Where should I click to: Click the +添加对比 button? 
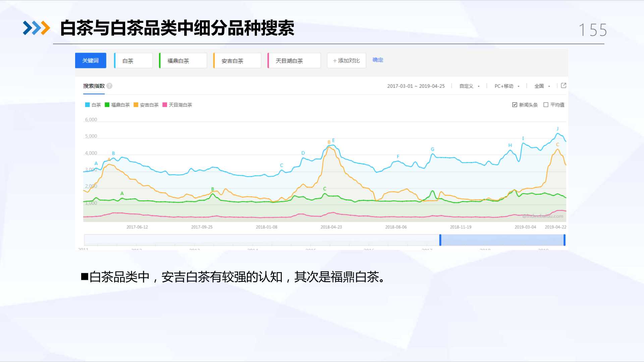point(346,61)
